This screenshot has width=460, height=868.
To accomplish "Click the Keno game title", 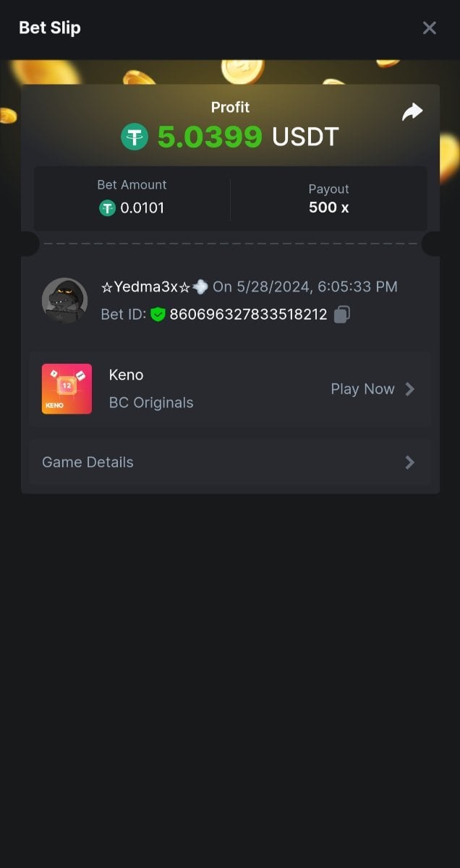I will (126, 375).
